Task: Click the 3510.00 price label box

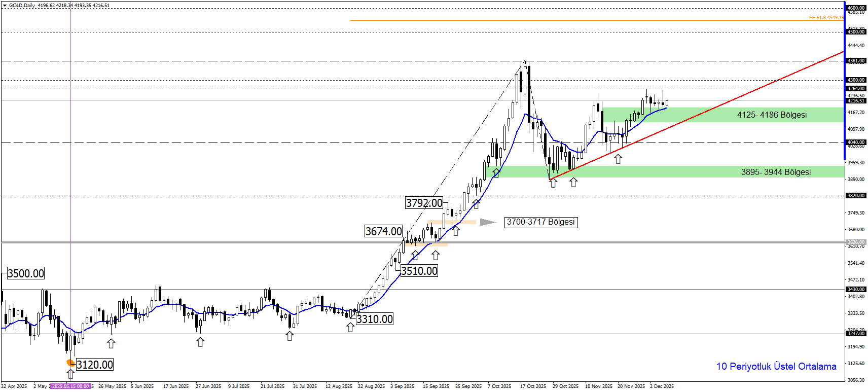Action: tap(419, 271)
